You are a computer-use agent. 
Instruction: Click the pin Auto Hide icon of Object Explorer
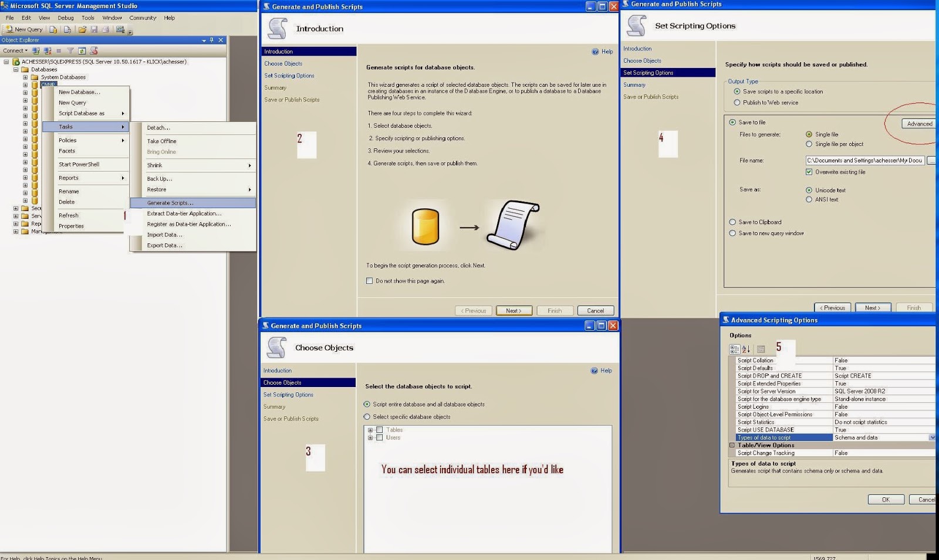(212, 40)
